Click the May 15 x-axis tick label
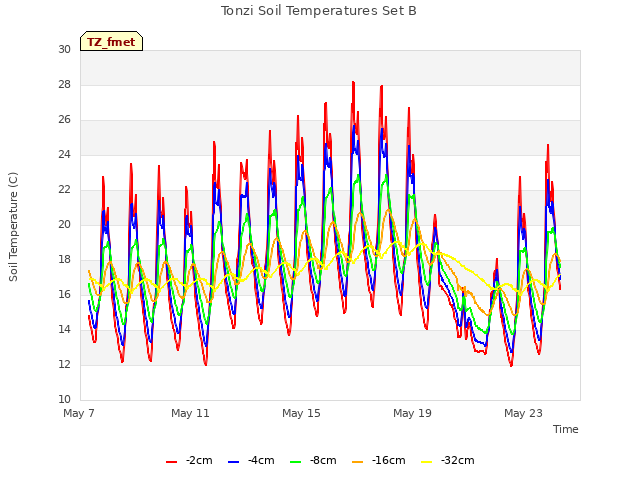The width and height of the screenshot is (640, 480). coord(301,413)
